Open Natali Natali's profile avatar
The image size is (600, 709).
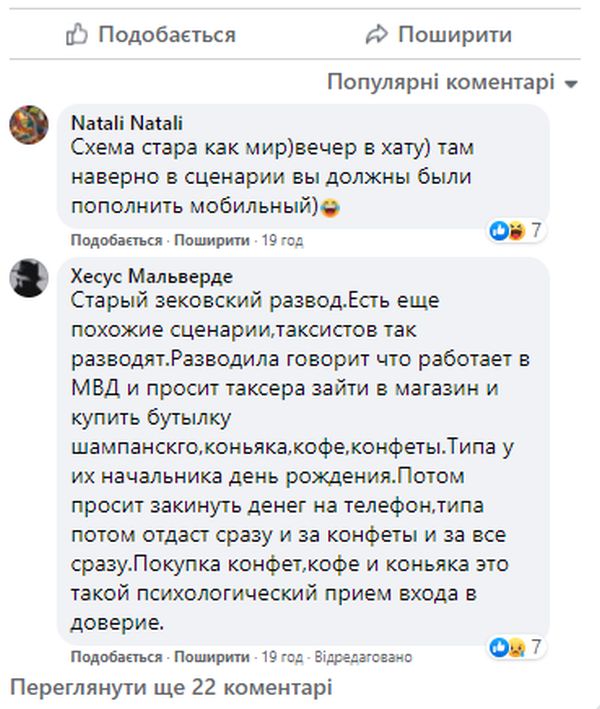click(x=28, y=128)
